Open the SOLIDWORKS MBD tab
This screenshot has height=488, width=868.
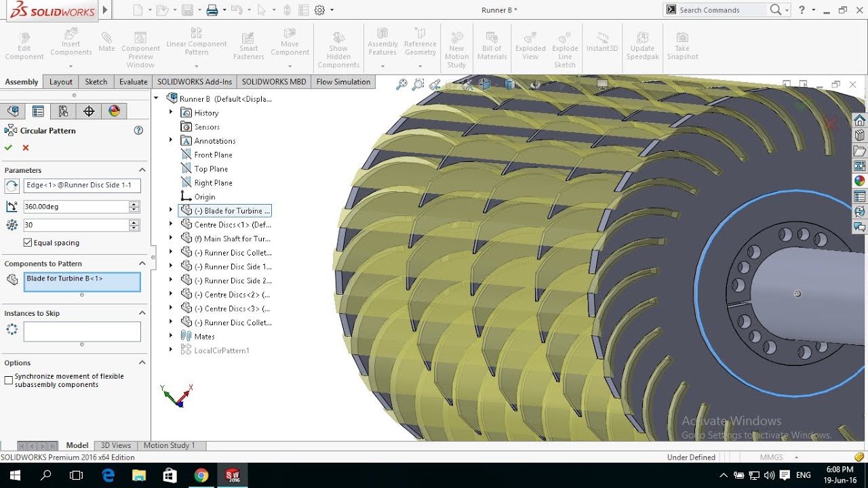[x=274, y=81]
